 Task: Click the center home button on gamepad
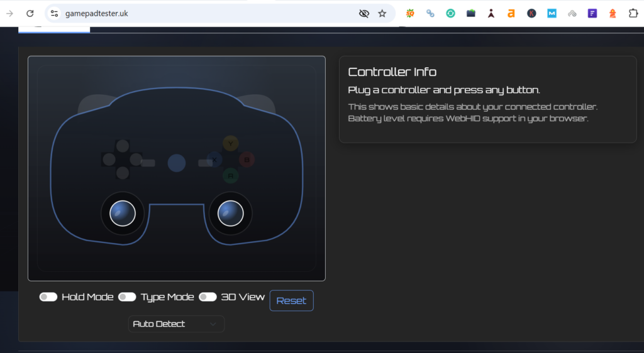pyautogui.click(x=177, y=163)
